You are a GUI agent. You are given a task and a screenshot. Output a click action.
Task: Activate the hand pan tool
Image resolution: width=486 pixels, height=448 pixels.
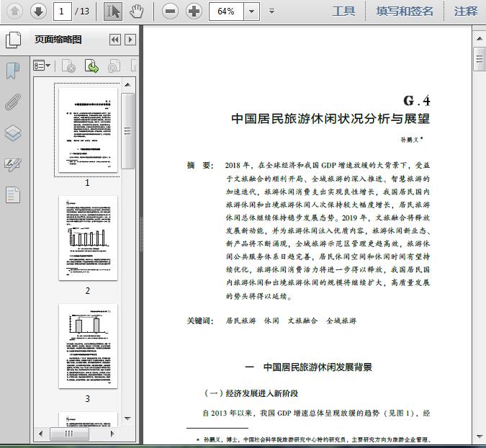point(136,12)
